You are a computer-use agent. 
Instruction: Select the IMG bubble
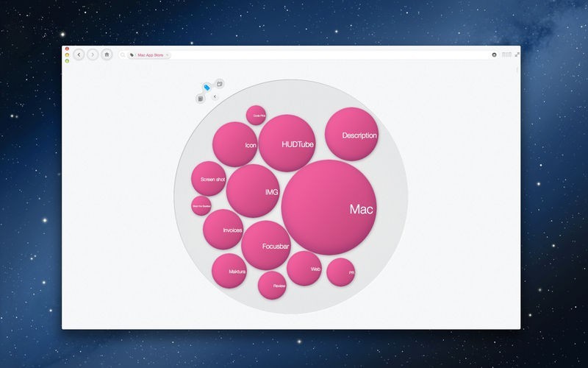pyautogui.click(x=252, y=191)
